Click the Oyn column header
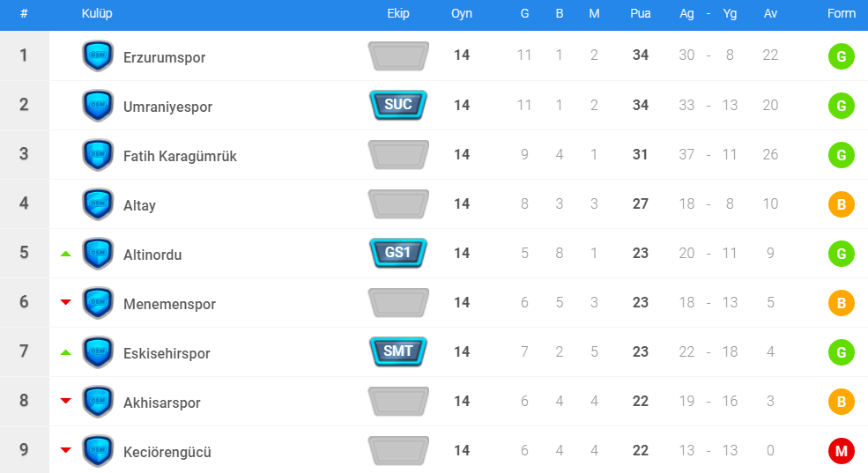 pos(462,14)
